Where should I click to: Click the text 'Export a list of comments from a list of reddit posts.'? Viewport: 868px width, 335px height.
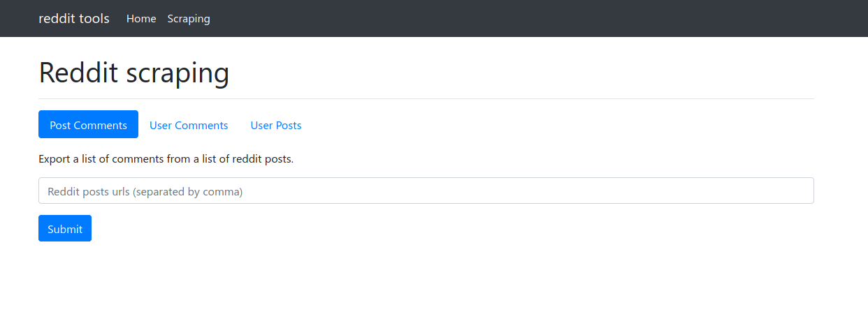(166, 158)
